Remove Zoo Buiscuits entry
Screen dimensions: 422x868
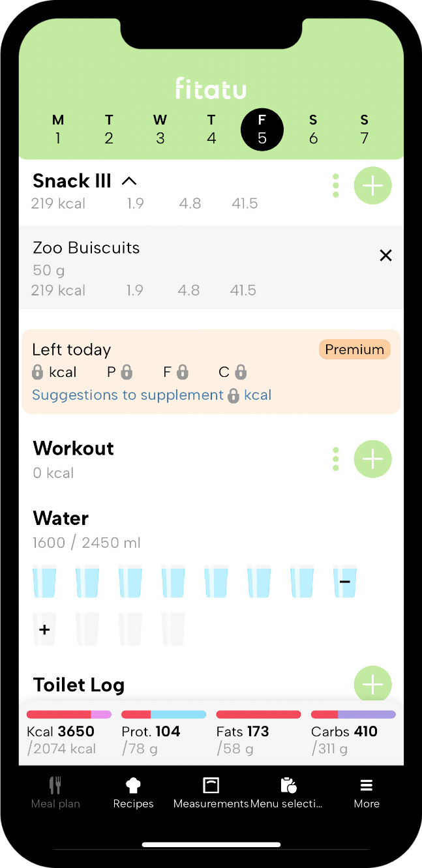click(x=386, y=256)
